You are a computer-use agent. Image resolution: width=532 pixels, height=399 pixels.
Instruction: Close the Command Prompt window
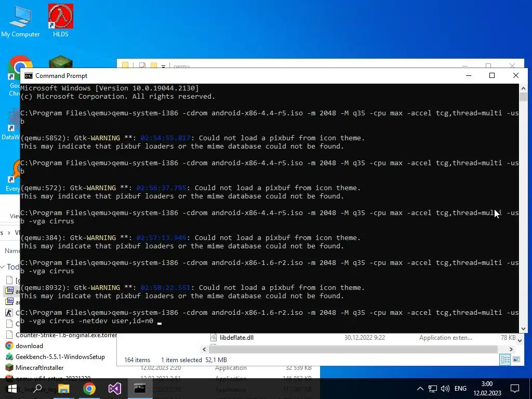tap(516, 76)
